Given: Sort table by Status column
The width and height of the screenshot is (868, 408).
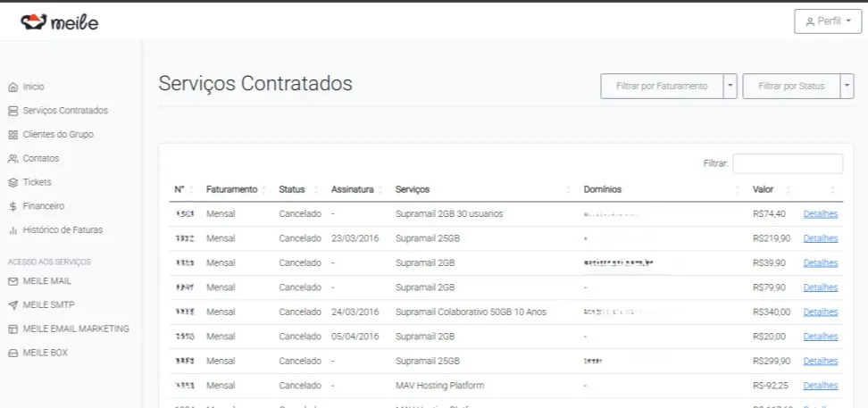Looking at the screenshot, I should 299,189.
